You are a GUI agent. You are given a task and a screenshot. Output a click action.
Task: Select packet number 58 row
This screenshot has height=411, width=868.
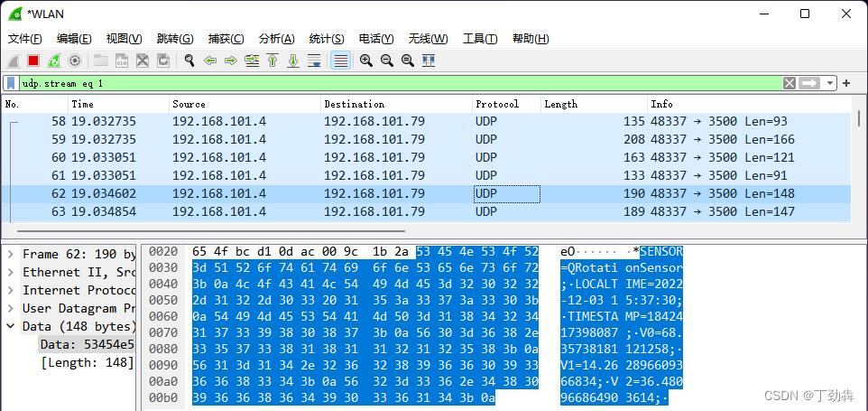pos(426,121)
